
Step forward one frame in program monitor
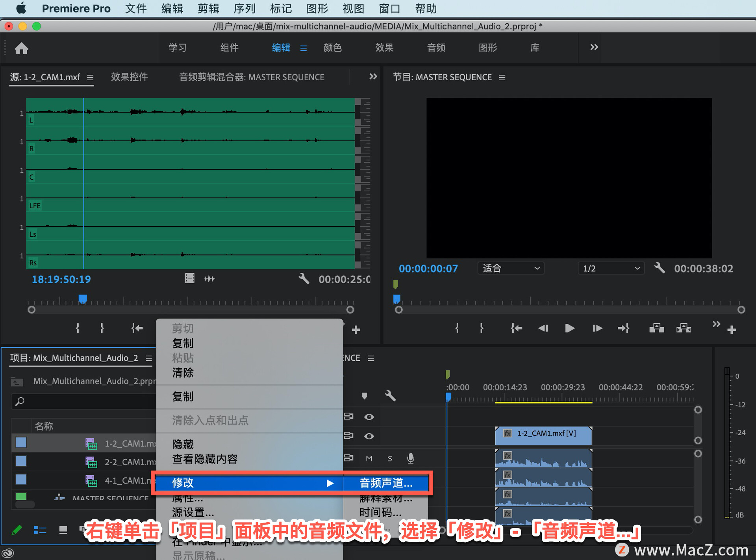tap(597, 328)
